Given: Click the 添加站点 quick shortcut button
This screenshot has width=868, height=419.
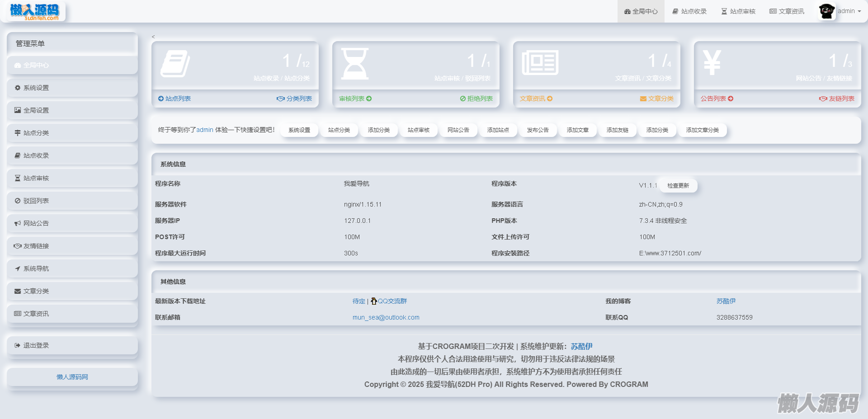Looking at the screenshot, I should click(x=498, y=130).
